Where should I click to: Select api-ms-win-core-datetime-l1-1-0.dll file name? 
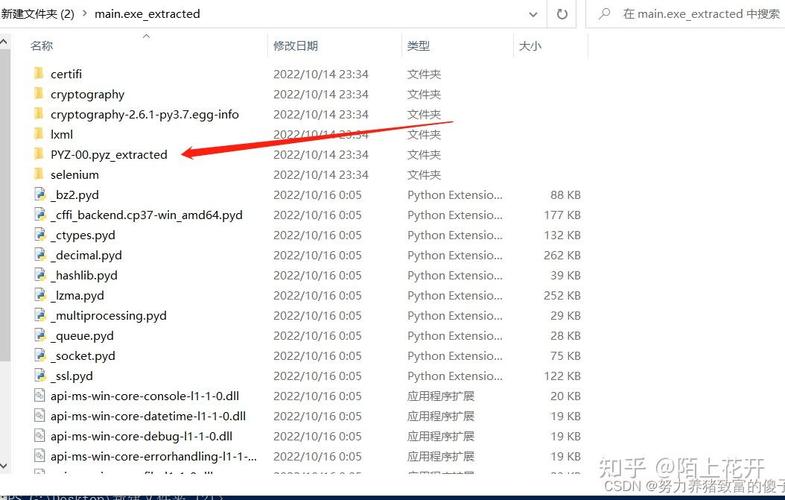click(148, 416)
